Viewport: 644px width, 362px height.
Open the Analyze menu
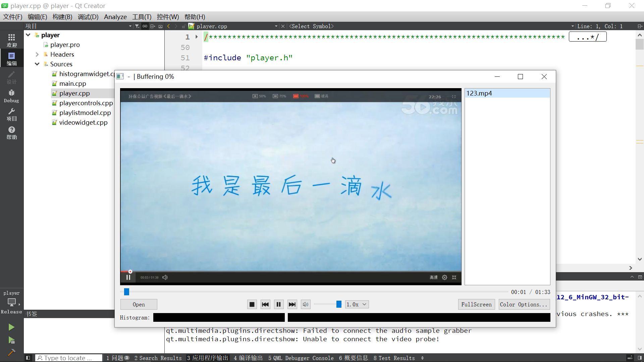tap(115, 17)
